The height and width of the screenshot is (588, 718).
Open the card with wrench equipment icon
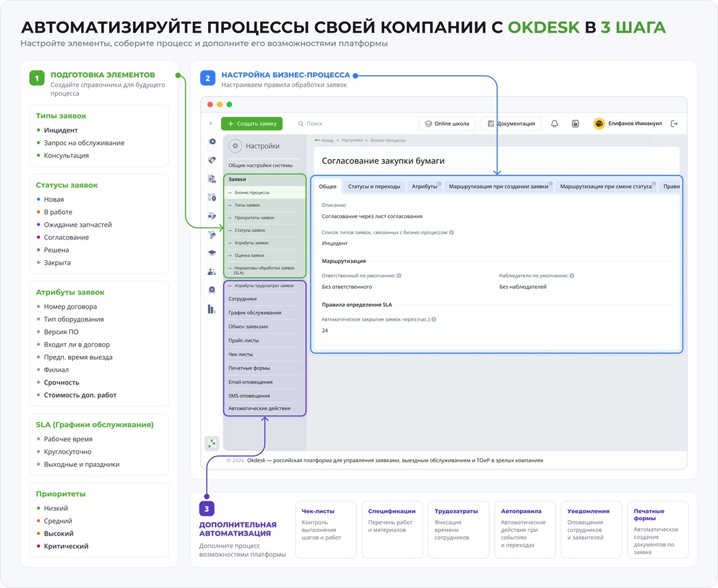(212, 216)
